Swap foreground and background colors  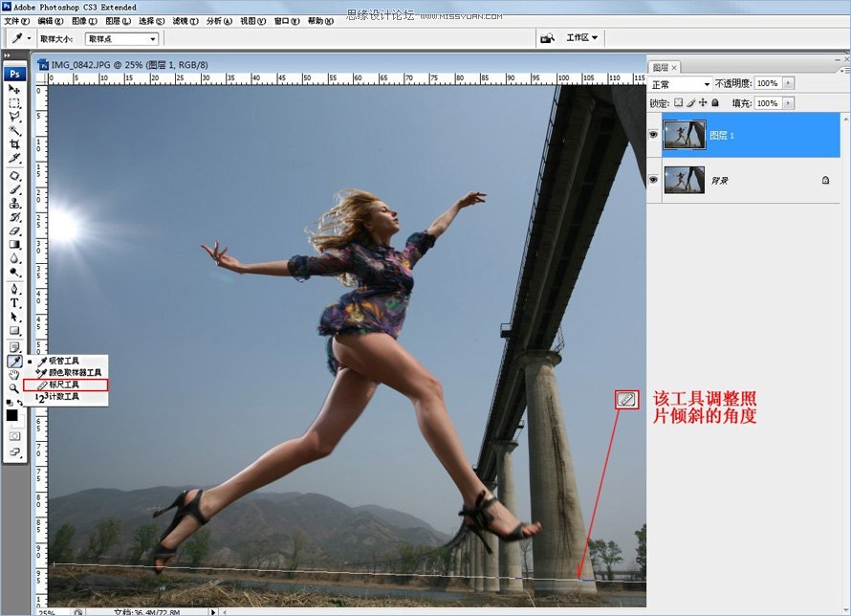point(20,403)
